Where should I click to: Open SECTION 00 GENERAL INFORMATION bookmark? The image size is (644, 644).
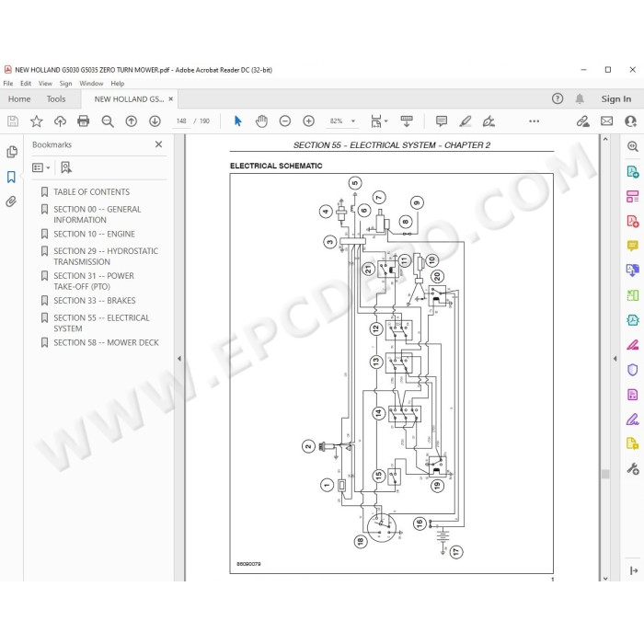(x=97, y=214)
